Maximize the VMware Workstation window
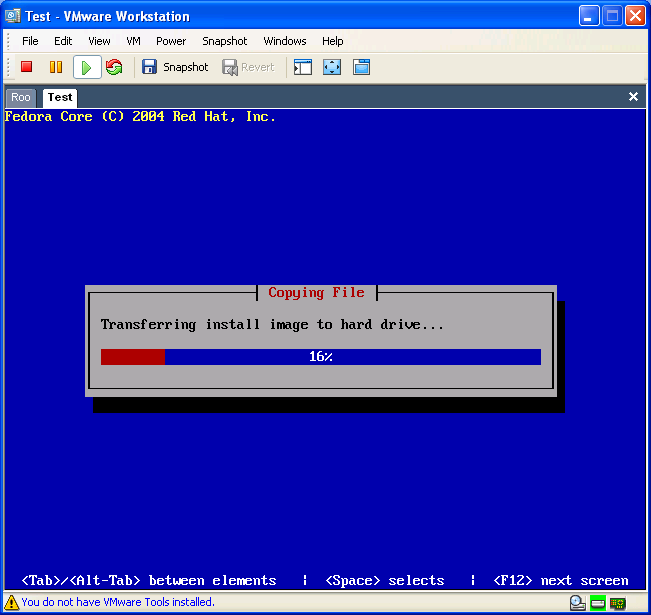Screen dimensions: 651x615 [x=612, y=16]
